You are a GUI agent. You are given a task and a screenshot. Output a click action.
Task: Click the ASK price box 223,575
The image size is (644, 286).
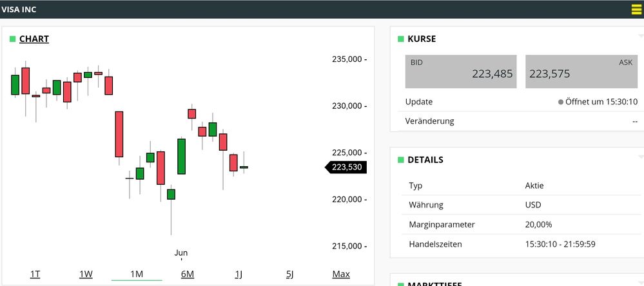click(x=581, y=71)
